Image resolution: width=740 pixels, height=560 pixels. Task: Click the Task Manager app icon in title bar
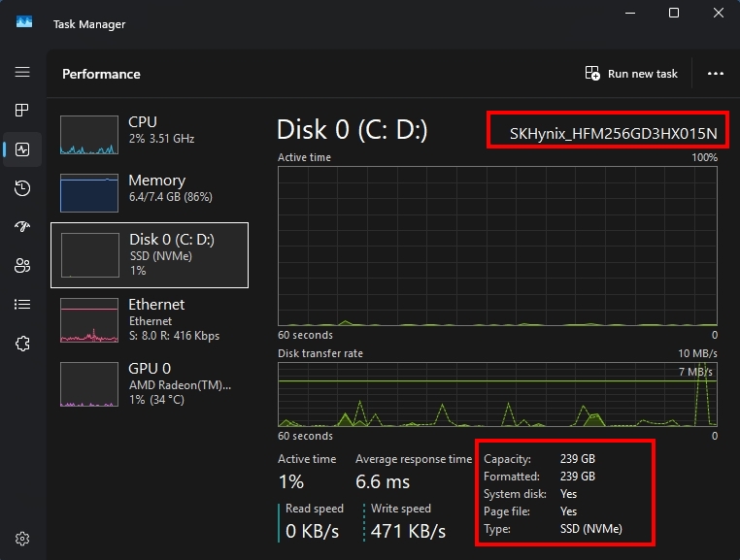(x=24, y=21)
